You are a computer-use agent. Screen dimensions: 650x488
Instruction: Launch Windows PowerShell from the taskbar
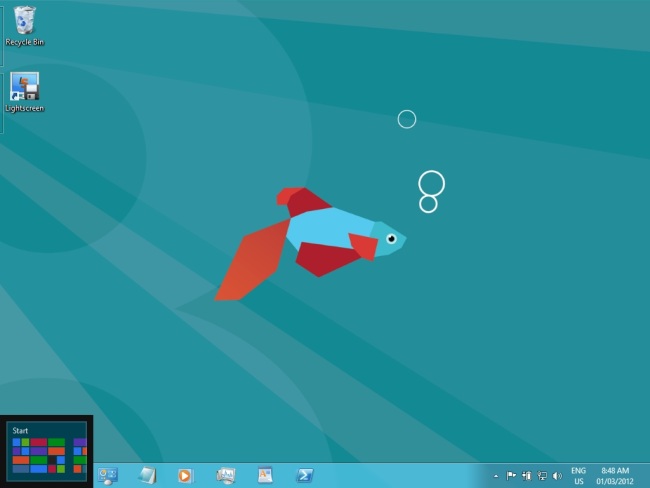pyautogui.click(x=305, y=475)
